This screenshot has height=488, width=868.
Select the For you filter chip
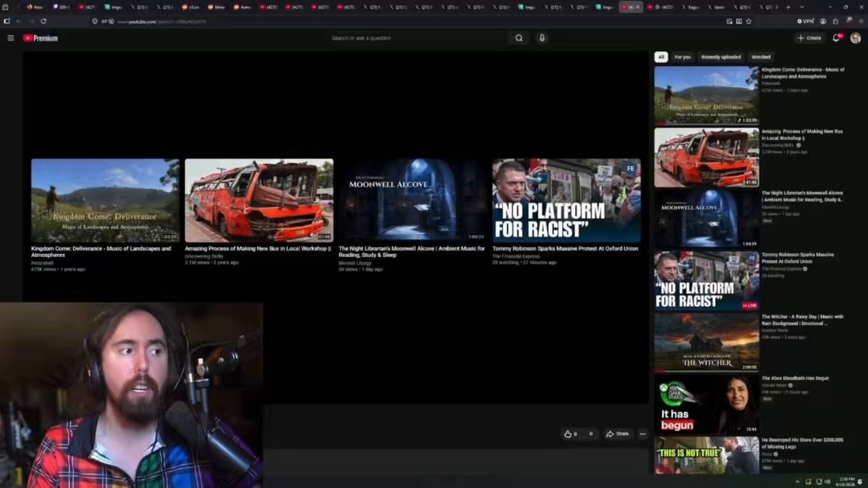682,56
